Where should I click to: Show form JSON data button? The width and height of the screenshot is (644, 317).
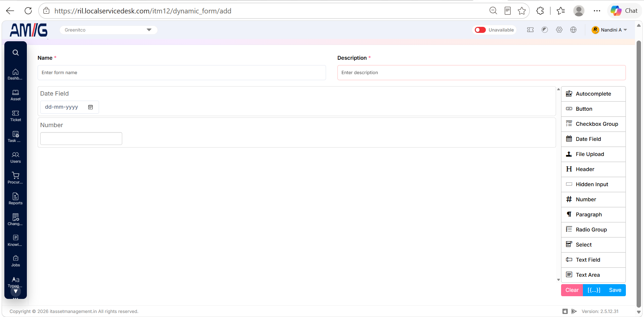click(x=594, y=290)
